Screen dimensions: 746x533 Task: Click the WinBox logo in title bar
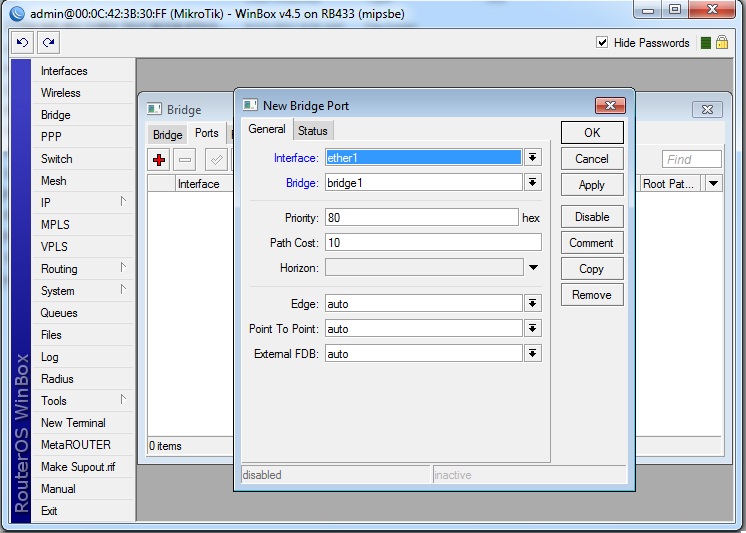pos(17,13)
